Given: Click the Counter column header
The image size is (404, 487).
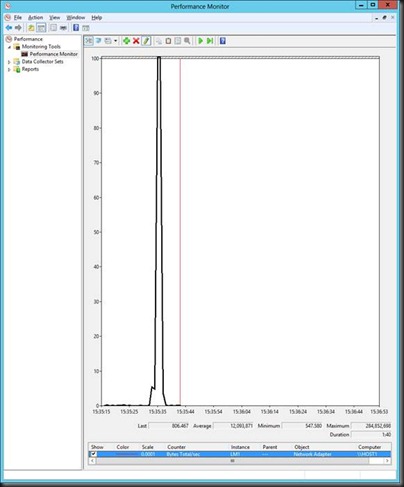Looking at the screenshot, I should tap(176, 447).
